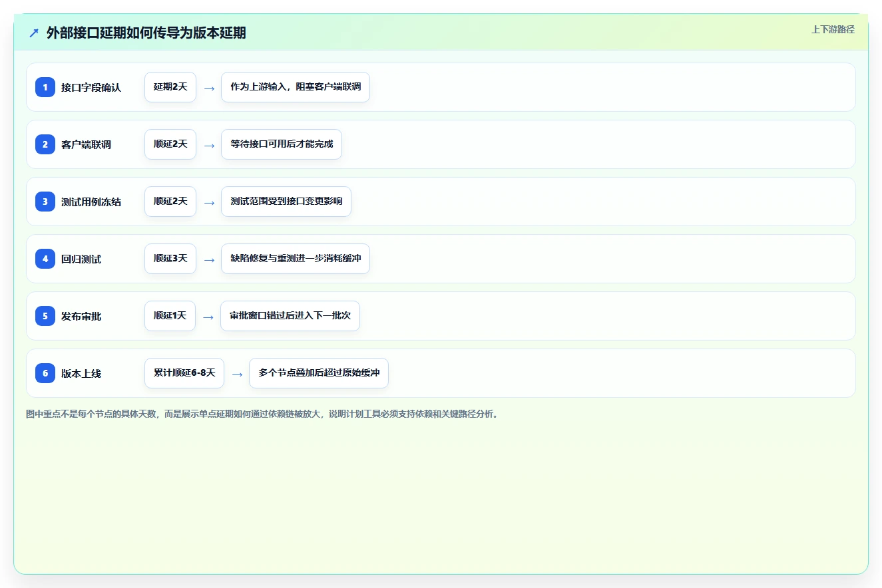
Task: Click the 测试用例冻结 step name
Action: pyautogui.click(x=91, y=202)
